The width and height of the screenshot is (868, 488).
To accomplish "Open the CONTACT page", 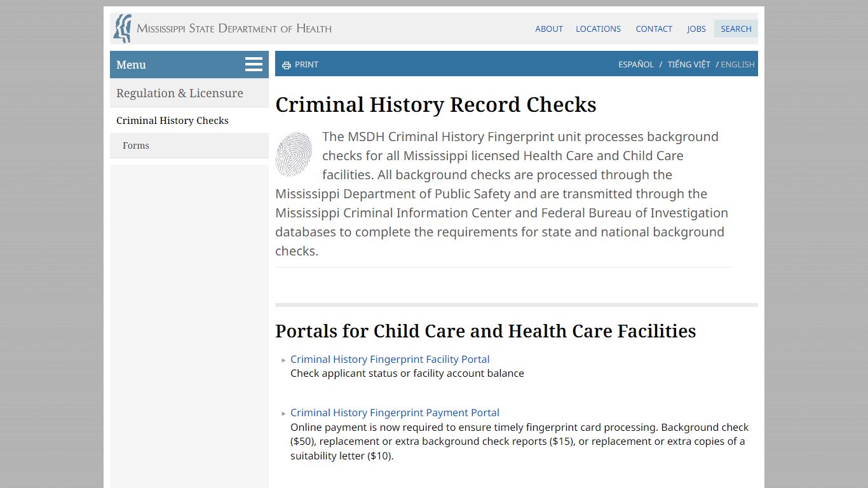I will click(654, 29).
